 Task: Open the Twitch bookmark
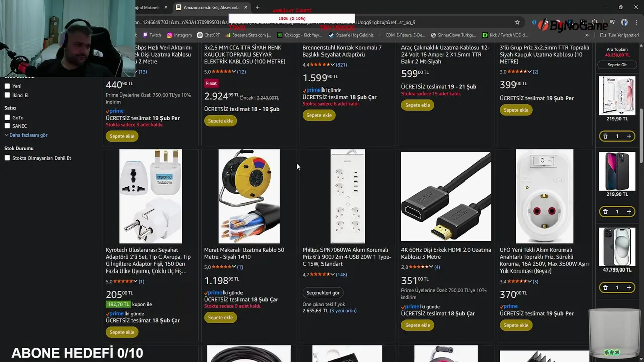tap(152, 35)
